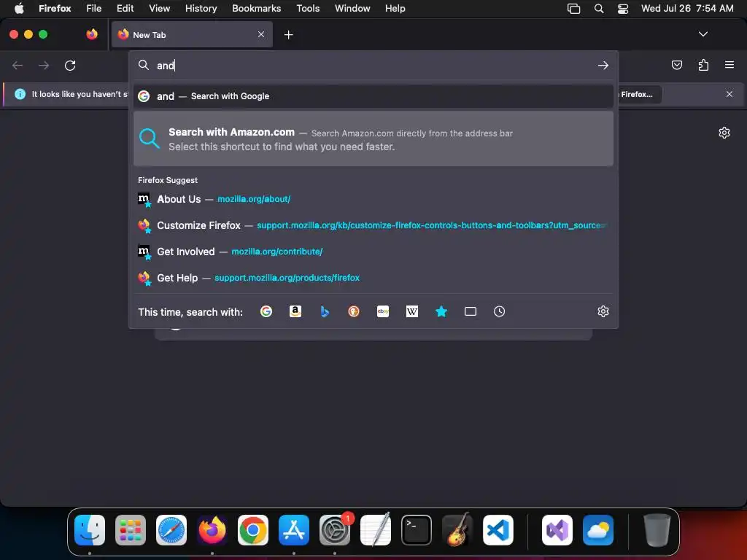The height and width of the screenshot is (560, 747).
Task: Click in the address bar text field
Action: (x=374, y=65)
